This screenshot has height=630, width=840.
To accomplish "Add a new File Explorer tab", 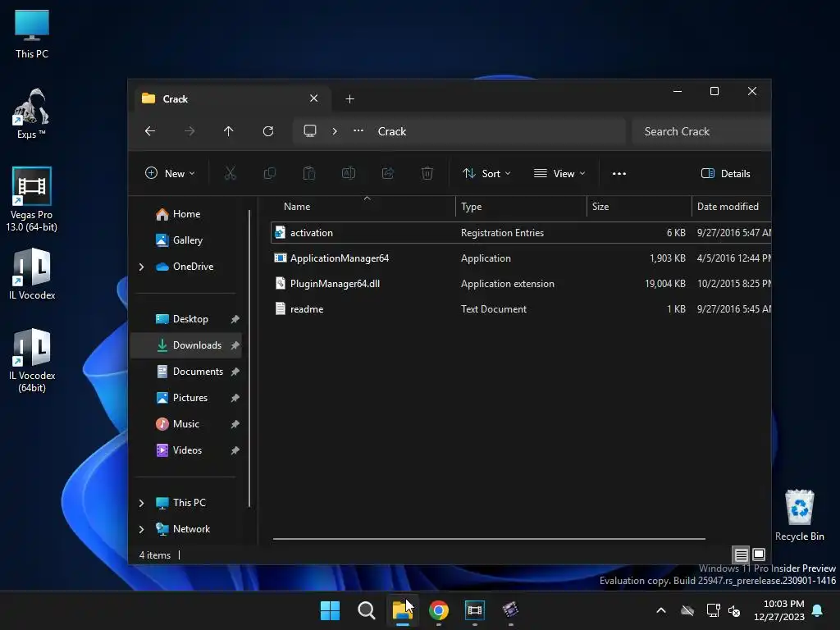I will (349, 99).
